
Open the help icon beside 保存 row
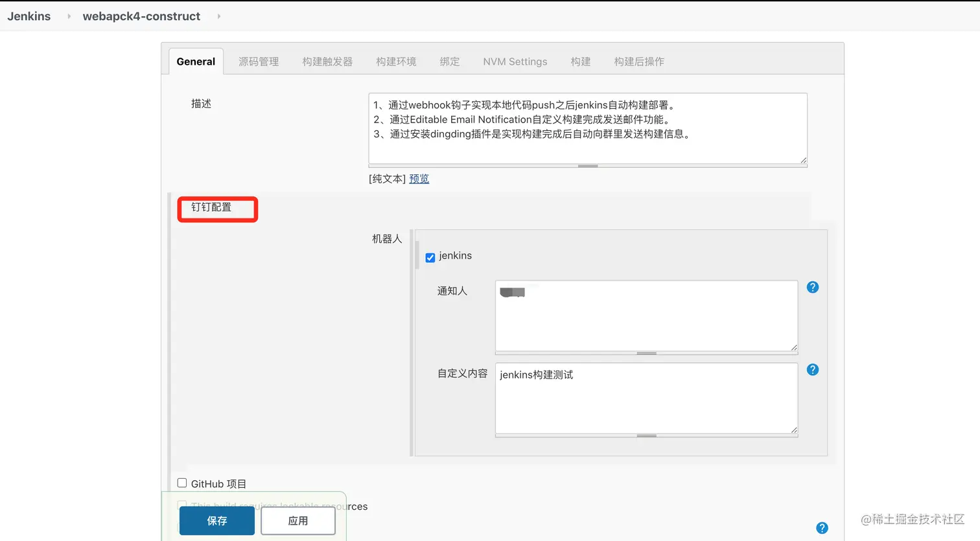(x=822, y=528)
